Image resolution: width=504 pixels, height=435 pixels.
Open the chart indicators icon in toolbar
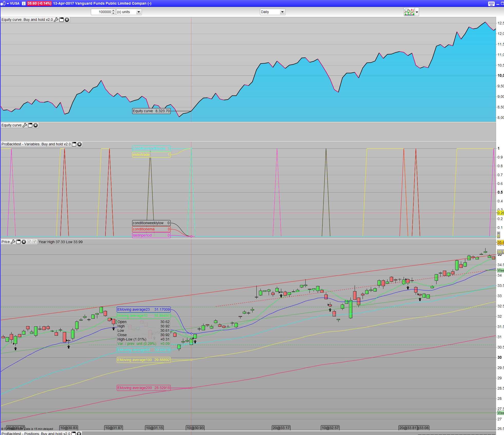coord(409,12)
